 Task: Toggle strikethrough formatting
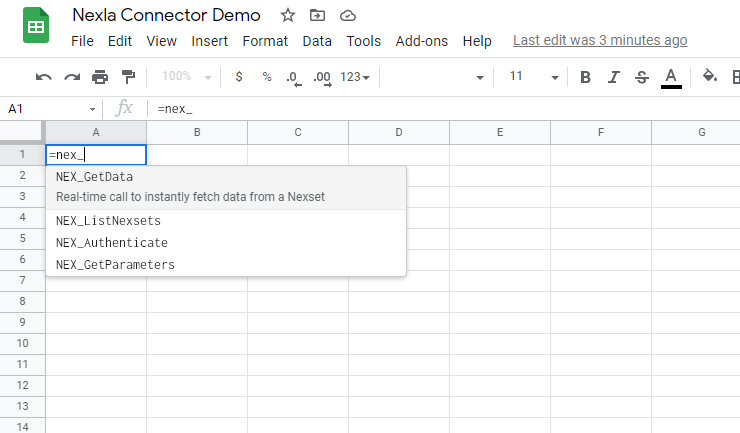pos(642,77)
